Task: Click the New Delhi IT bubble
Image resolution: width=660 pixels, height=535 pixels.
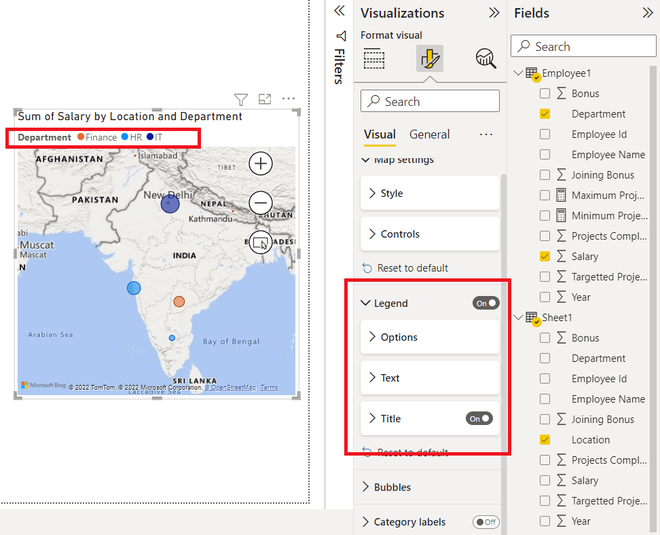Action: [x=170, y=204]
